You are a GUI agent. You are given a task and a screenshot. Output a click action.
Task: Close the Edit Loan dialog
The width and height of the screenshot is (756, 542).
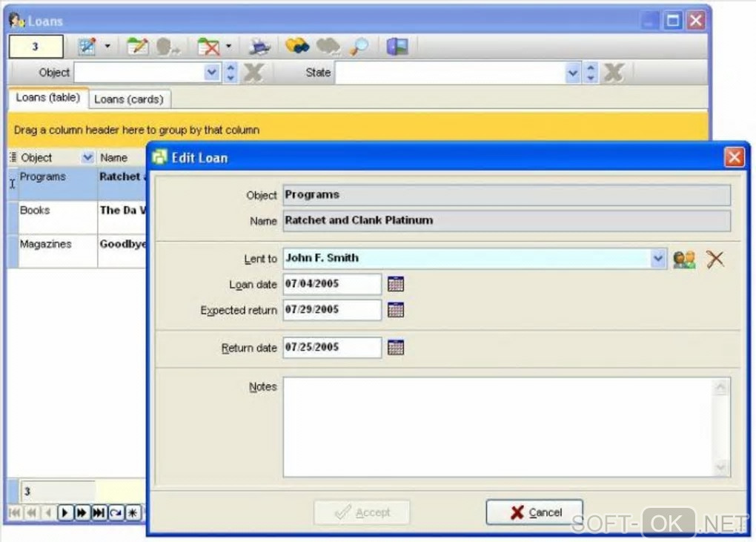(735, 158)
